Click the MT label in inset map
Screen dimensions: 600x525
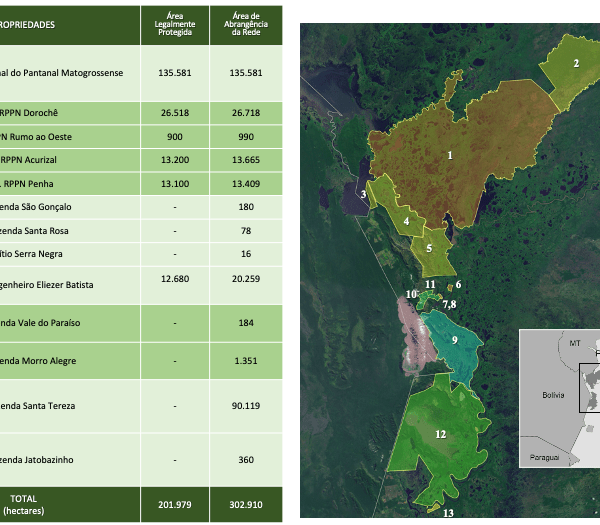tap(574, 343)
